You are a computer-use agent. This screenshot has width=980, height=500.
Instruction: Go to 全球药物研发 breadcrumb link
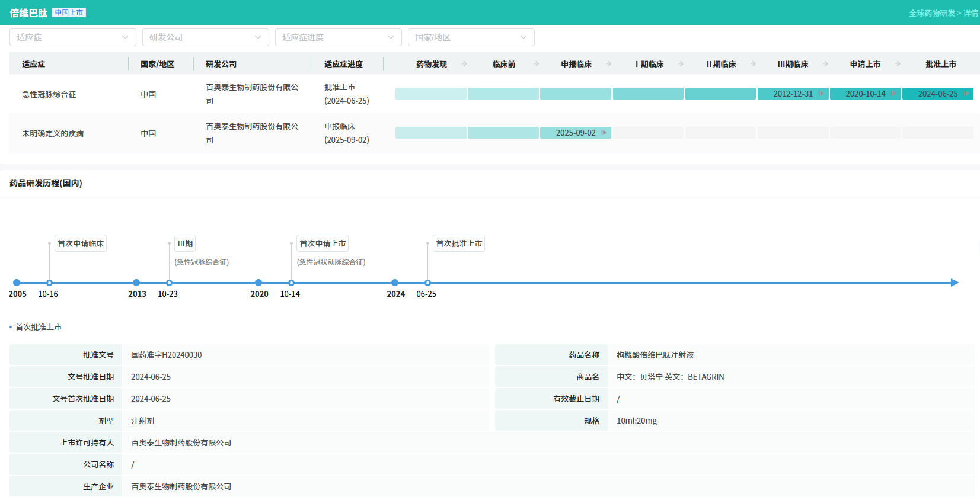click(931, 13)
